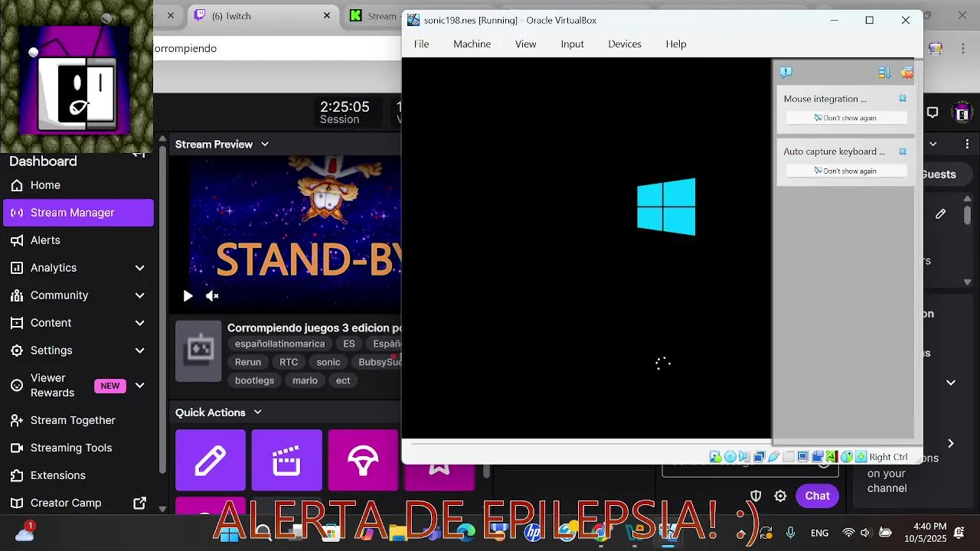Expand the Community section chevron
This screenshot has height=551, width=980.
coord(139,295)
